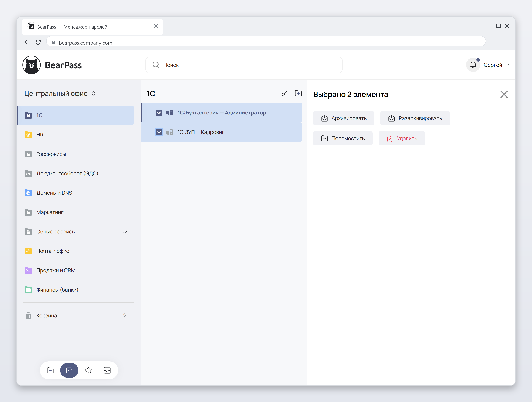Viewport: 532px width, 402px height.
Task: Open favorites with the star icon
Action: click(x=88, y=370)
